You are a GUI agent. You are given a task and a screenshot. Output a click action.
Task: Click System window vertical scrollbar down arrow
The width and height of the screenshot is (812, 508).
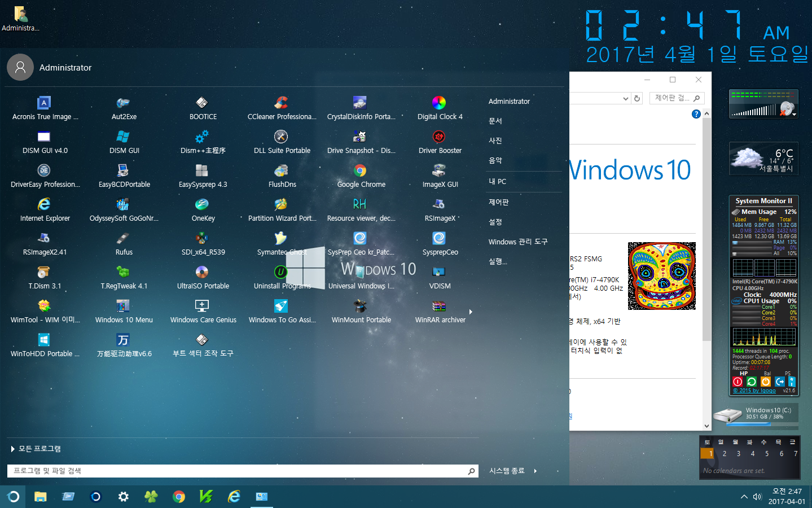point(706,426)
